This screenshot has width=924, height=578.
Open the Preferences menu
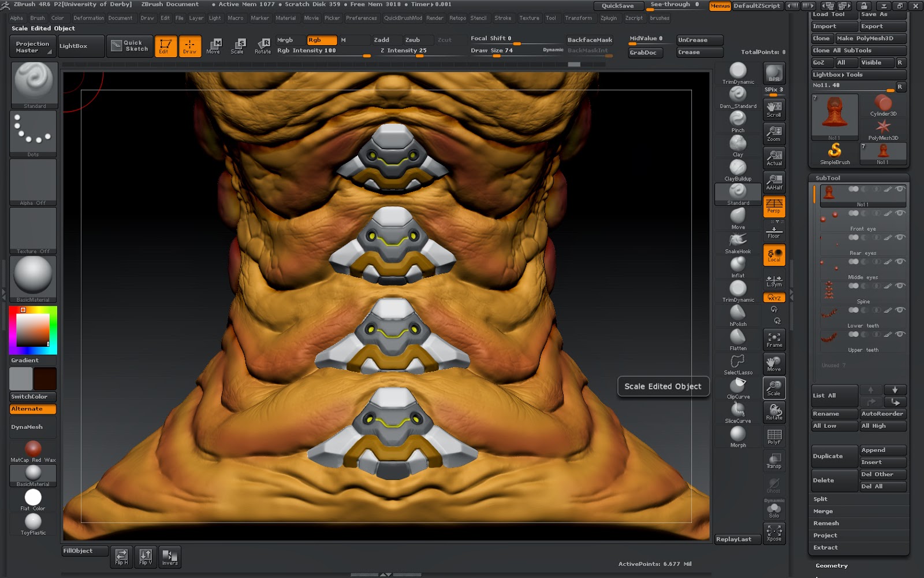pyautogui.click(x=362, y=18)
